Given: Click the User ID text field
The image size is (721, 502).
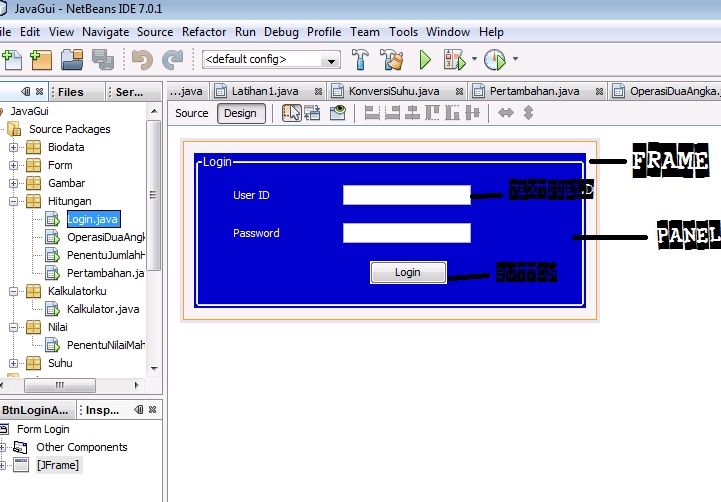Looking at the screenshot, I should (x=406, y=195).
